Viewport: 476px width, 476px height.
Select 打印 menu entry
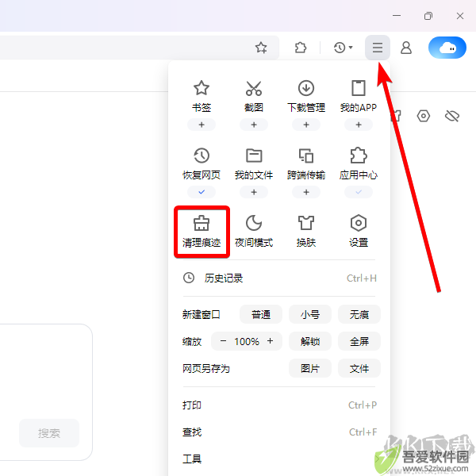pyautogui.click(x=279, y=405)
